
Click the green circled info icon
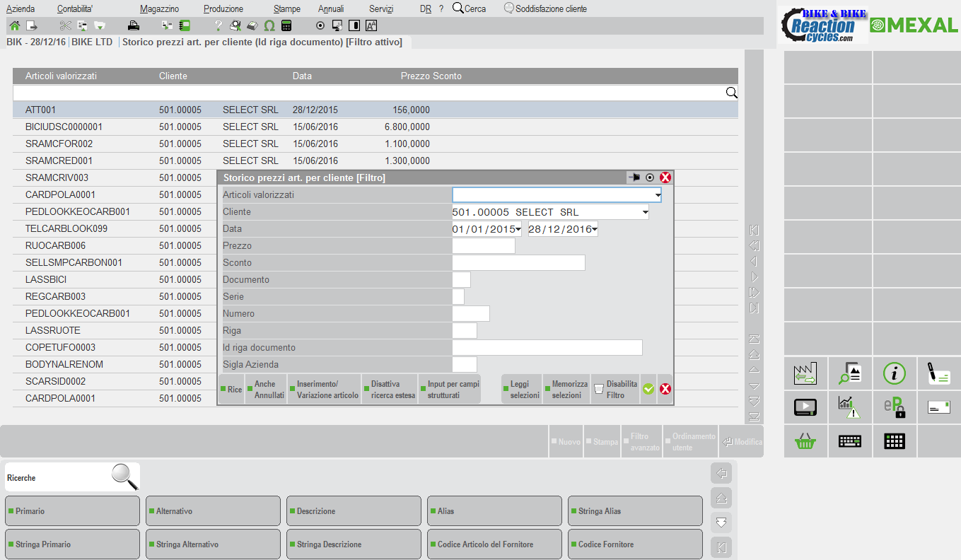click(894, 373)
